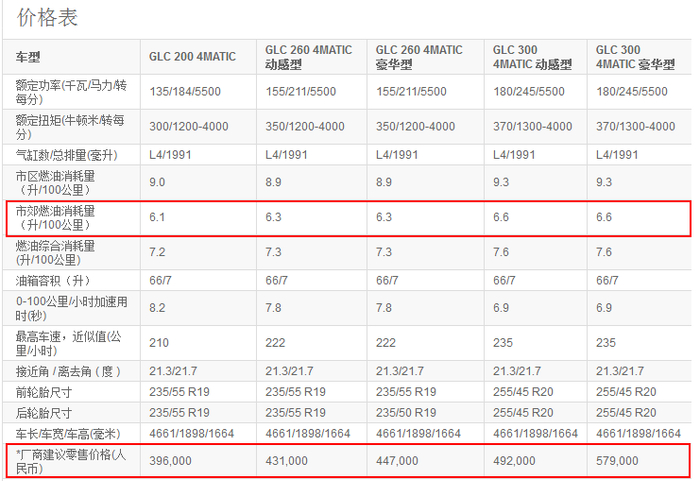This screenshot has width=700, height=481.
Task: Click the 235/50 R19 rear tire value
Action: (406, 413)
